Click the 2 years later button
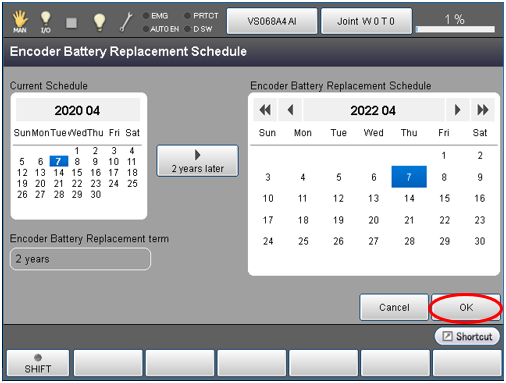The height and width of the screenshot is (383, 506). click(198, 161)
